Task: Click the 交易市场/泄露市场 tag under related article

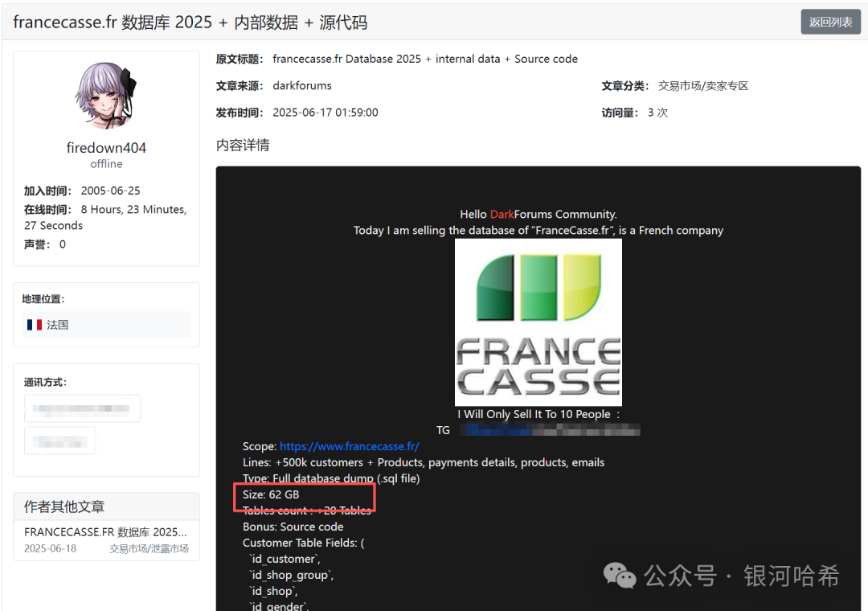Action: click(149, 548)
